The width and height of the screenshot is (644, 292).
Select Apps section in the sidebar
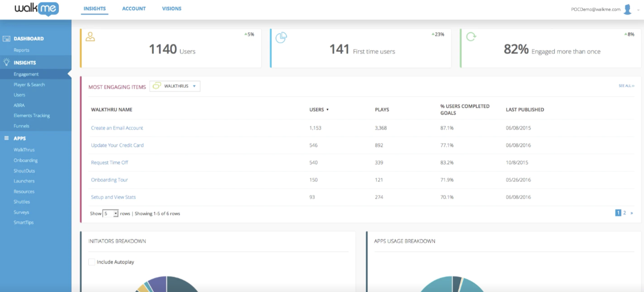pyautogui.click(x=20, y=138)
